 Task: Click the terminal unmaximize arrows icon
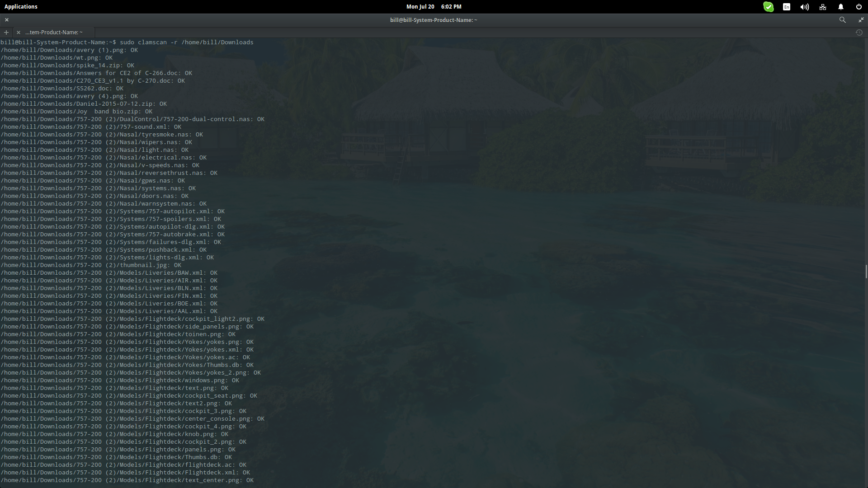(x=860, y=20)
